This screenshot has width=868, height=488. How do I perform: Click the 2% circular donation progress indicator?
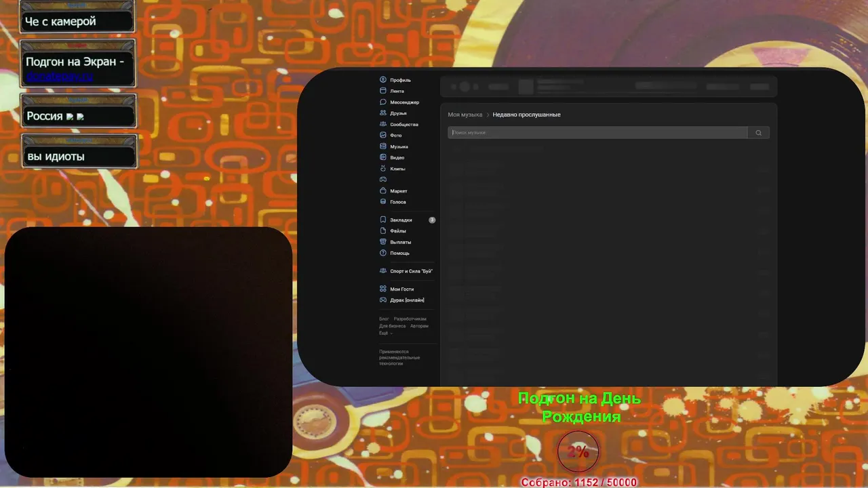[x=578, y=451]
